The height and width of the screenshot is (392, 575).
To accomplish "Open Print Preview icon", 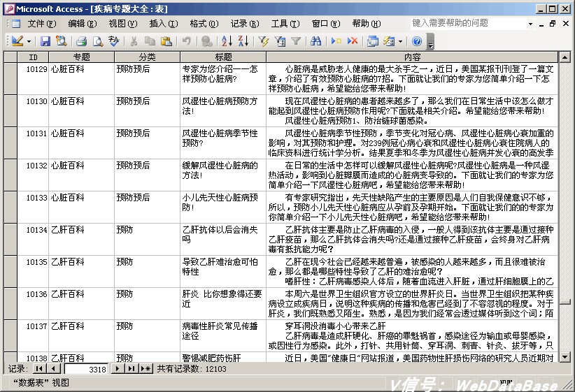I will tap(97, 41).
